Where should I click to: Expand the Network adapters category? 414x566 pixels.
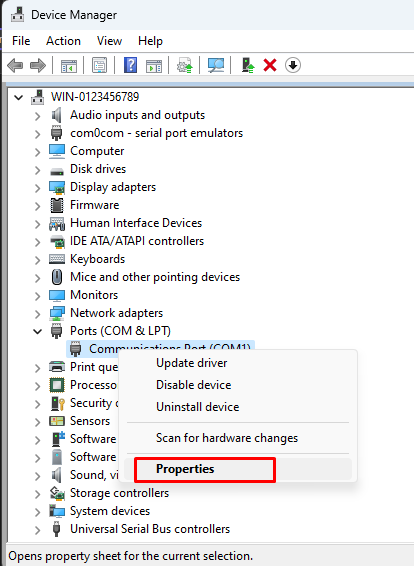37,313
